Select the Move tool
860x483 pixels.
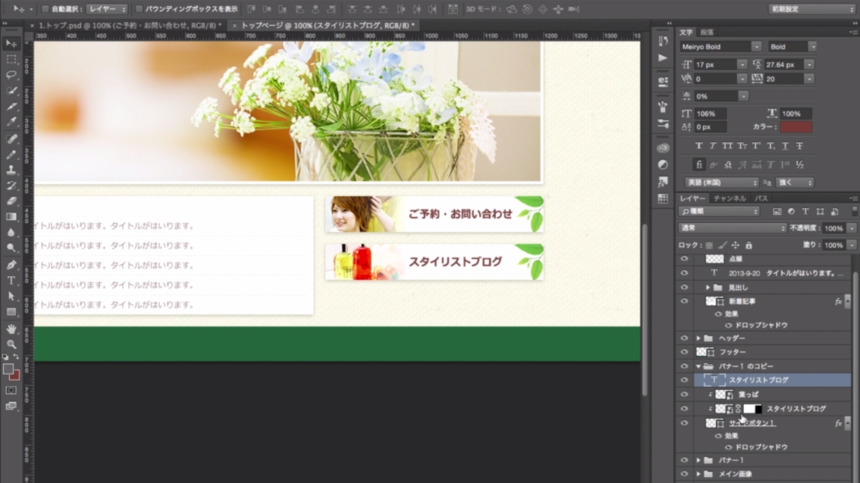[11, 43]
